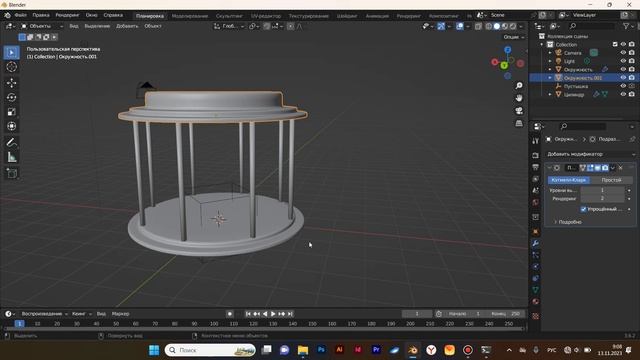This screenshot has width=640, height=360.
Task: Open the Material properties tab
Action: (536, 302)
